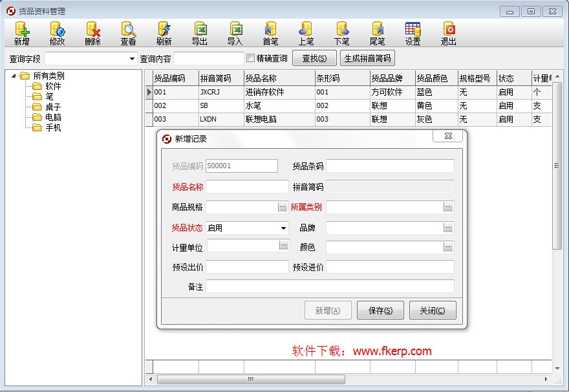Screen dimensions: 569x392
Task: Close the 新增记录 dialog with X
Action: pyautogui.click(x=448, y=136)
